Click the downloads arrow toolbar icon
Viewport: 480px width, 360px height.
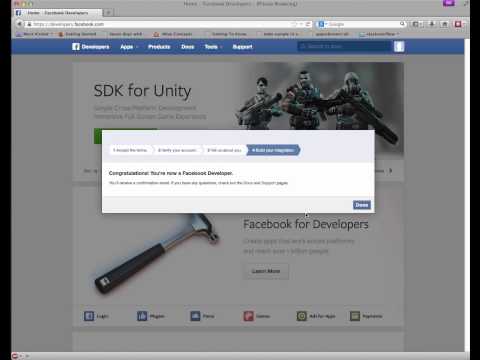432,24
